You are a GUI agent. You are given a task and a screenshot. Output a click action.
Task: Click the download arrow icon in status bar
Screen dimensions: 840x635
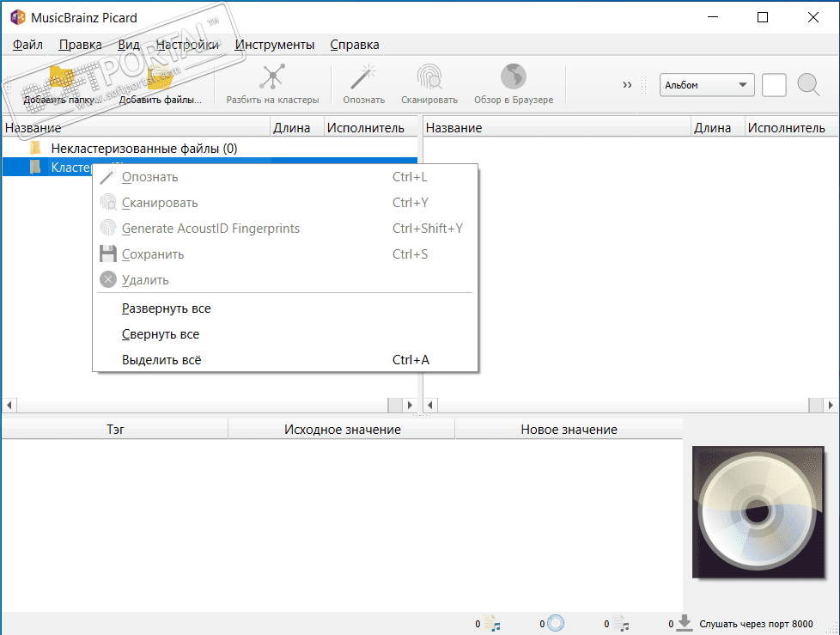click(x=685, y=623)
